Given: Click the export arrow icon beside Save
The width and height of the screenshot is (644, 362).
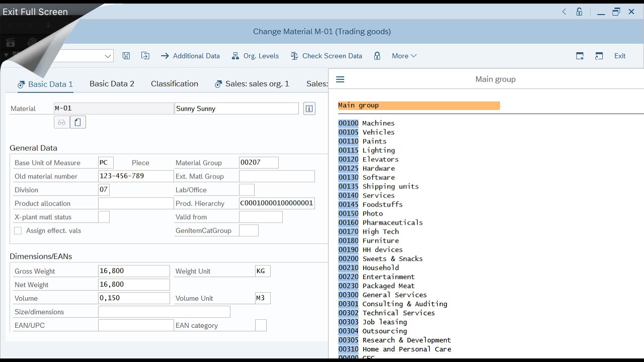Looking at the screenshot, I should (145, 56).
